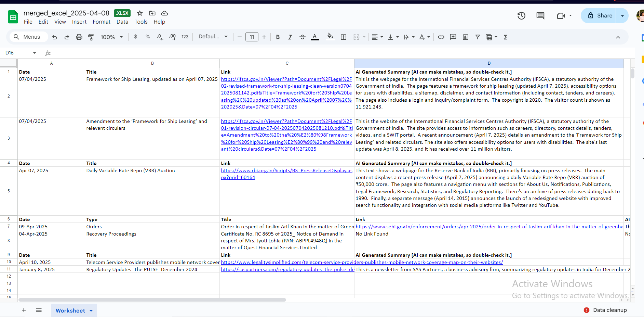Toggle bold formatting

point(278,37)
